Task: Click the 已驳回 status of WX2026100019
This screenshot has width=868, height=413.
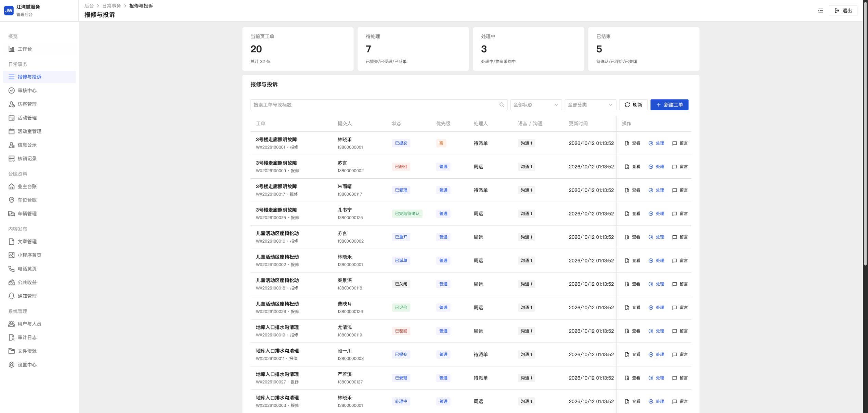Action: [401, 331]
